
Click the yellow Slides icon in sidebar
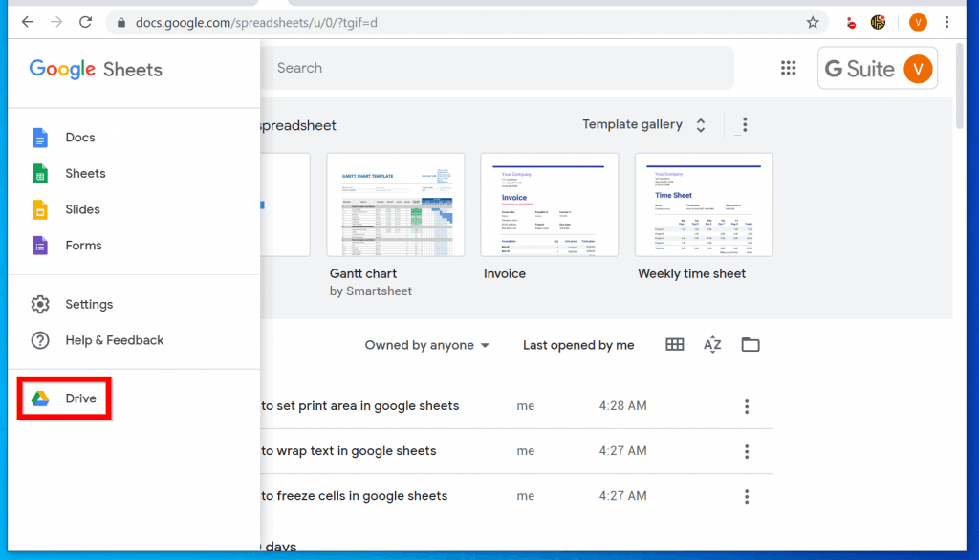(x=40, y=210)
